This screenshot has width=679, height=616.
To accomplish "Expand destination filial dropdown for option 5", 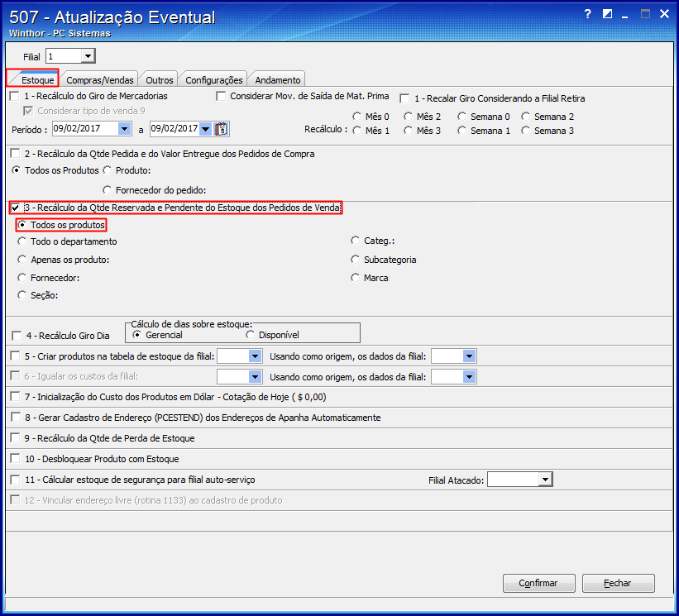I will point(255,356).
